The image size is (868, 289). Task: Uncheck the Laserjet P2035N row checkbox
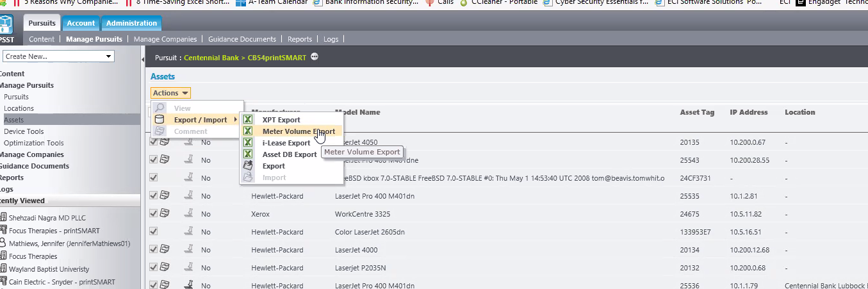point(154,267)
